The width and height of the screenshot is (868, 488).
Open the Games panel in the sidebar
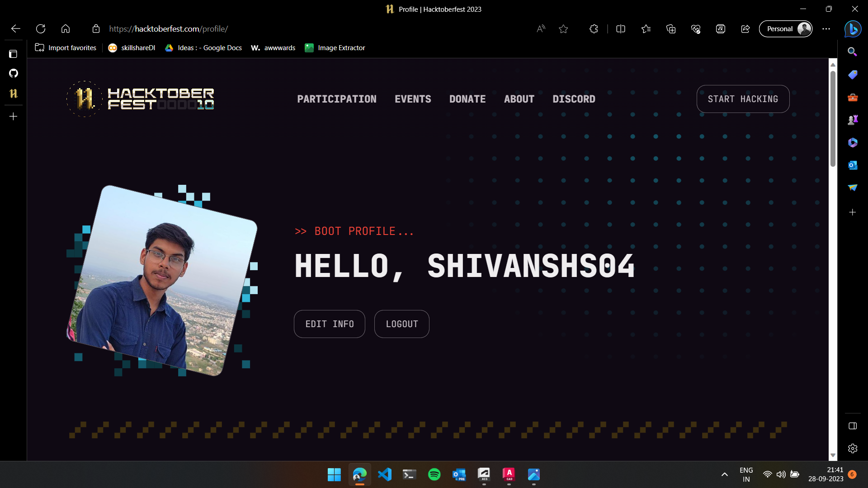pos(853,119)
